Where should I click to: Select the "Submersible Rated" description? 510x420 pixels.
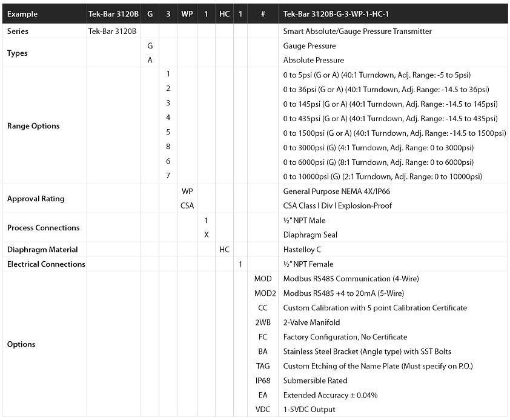pyautogui.click(x=315, y=381)
